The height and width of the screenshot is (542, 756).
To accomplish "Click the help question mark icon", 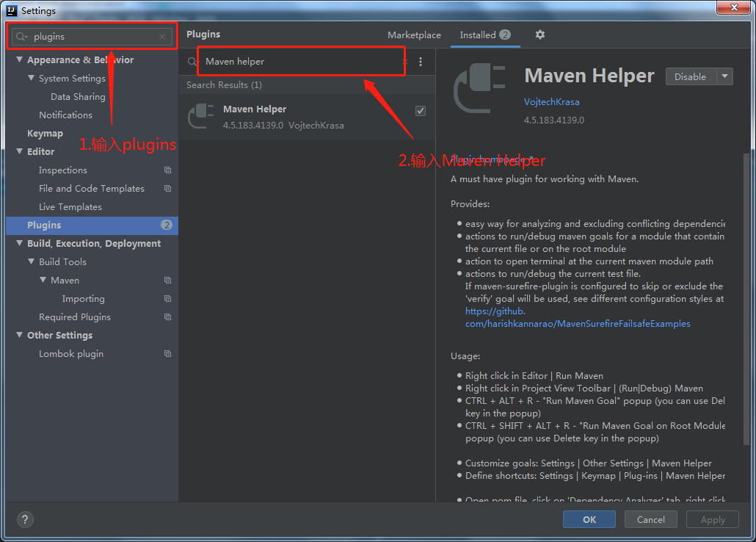I will click(25, 520).
